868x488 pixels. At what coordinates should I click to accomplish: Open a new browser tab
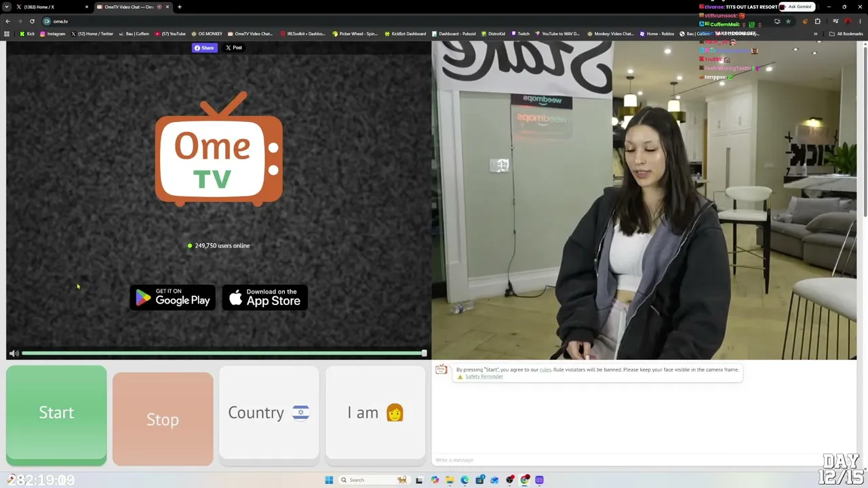point(179,7)
